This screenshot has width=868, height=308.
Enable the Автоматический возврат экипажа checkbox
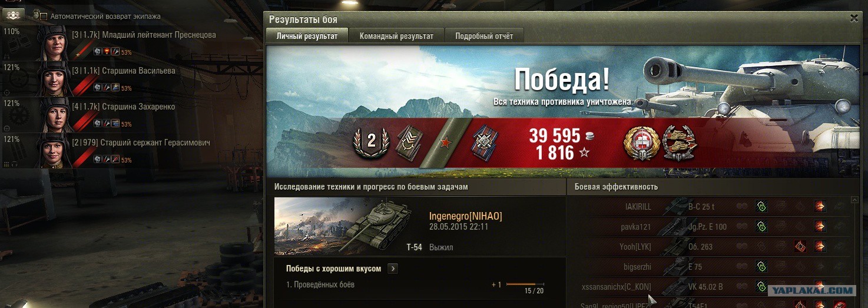tap(44, 16)
